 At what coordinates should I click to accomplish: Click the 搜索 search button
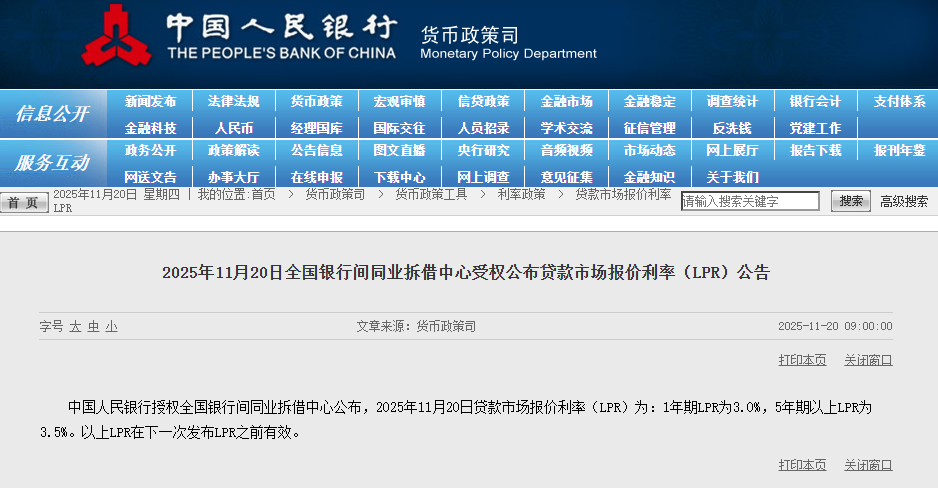click(x=851, y=202)
